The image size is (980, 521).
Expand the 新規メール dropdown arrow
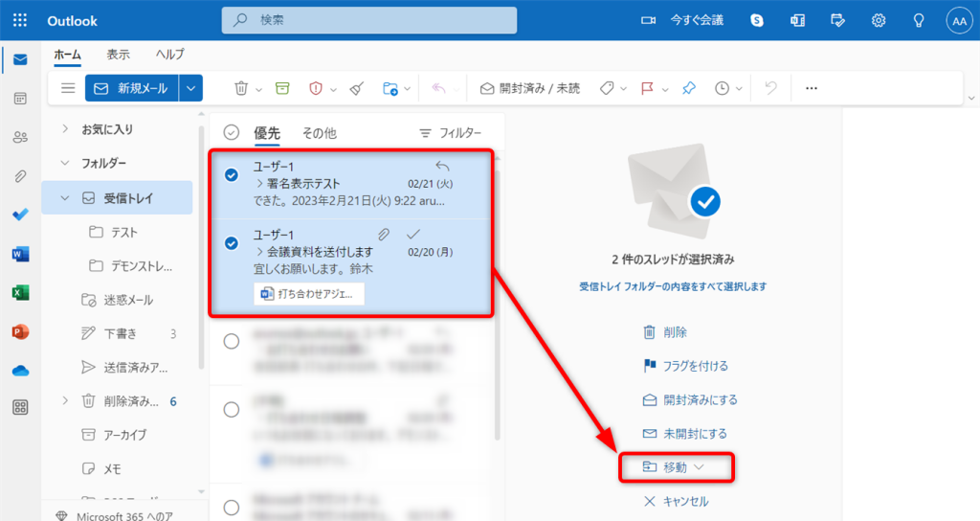[x=190, y=88]
